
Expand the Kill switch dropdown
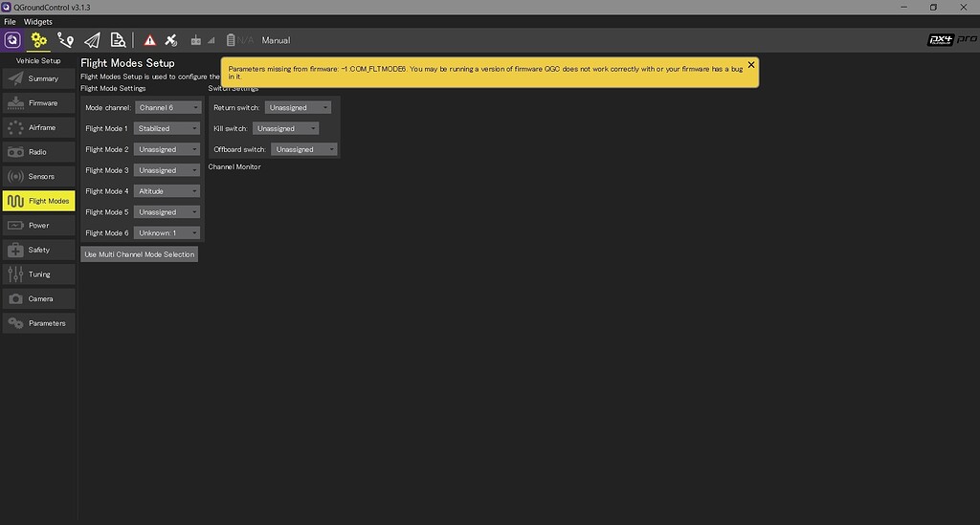[x=285, y=128]
